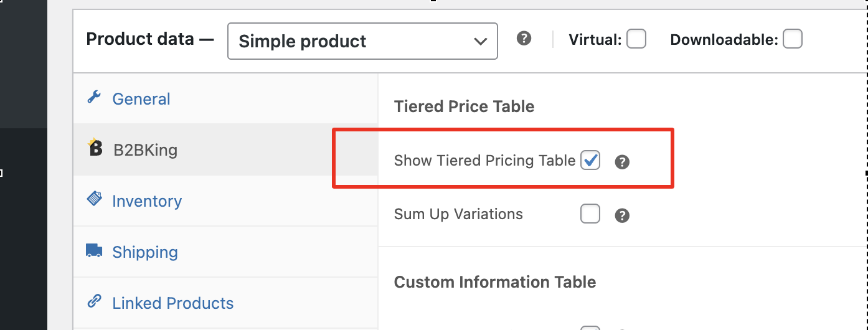Click the Tiered Price Table heading

[x=465, y=106]
